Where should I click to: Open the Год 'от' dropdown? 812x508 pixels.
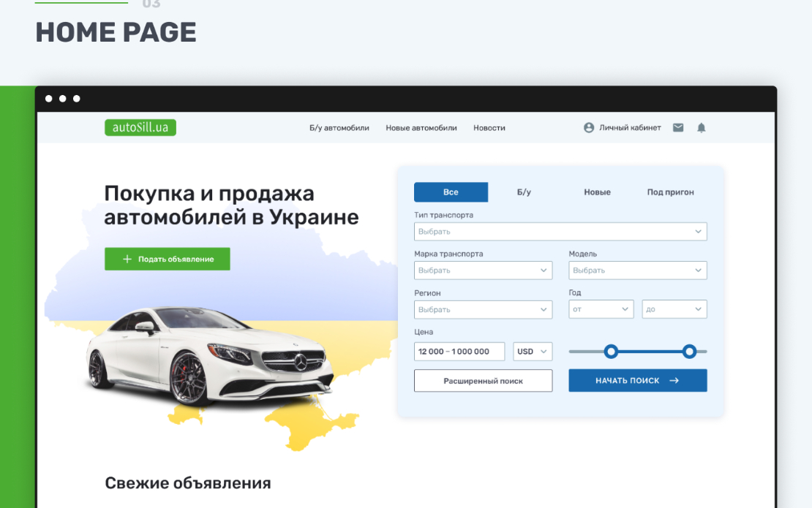coord(601,309)
